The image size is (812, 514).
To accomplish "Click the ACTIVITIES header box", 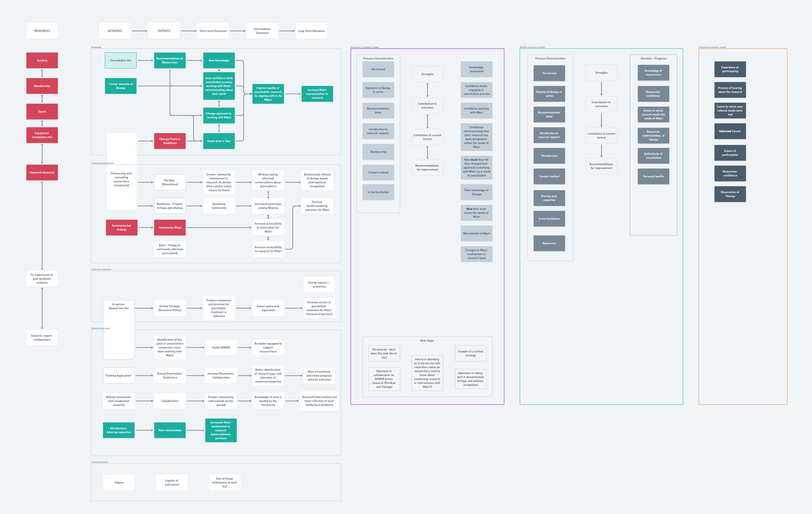I will point(115,31).
